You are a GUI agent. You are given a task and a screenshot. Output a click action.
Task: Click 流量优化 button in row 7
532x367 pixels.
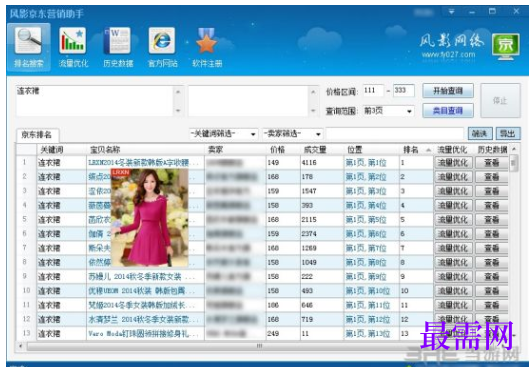(453, 248)
